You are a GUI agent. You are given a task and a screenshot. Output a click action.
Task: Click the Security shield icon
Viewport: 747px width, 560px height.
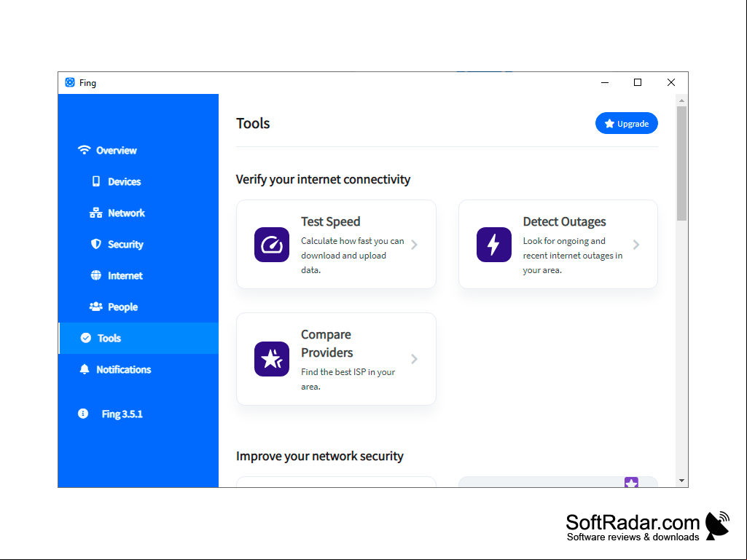click(x=95, y=244)
